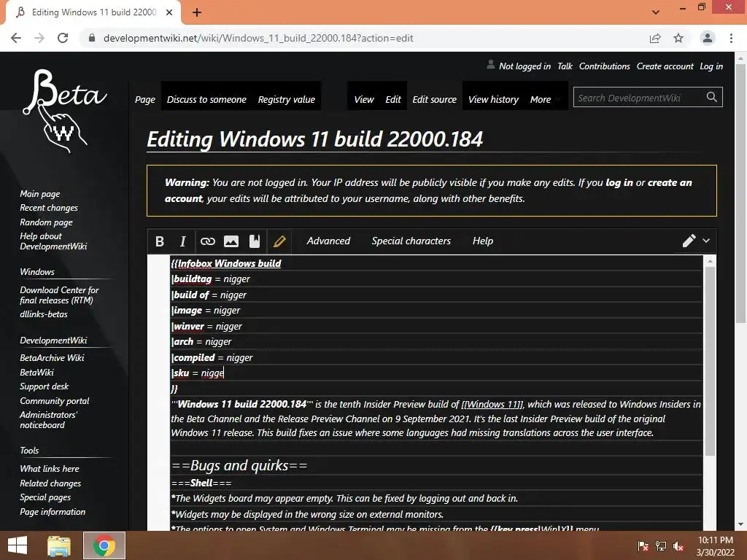Screen dimensions: 747x560
Task: Open the Chrome three-dot menu
Action: [731, 38]
